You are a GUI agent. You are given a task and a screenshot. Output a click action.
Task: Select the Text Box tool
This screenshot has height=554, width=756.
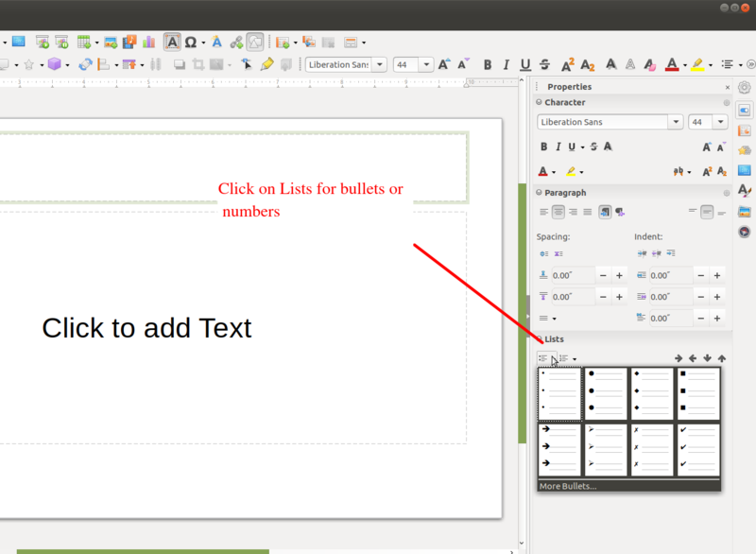click(172, 42)
